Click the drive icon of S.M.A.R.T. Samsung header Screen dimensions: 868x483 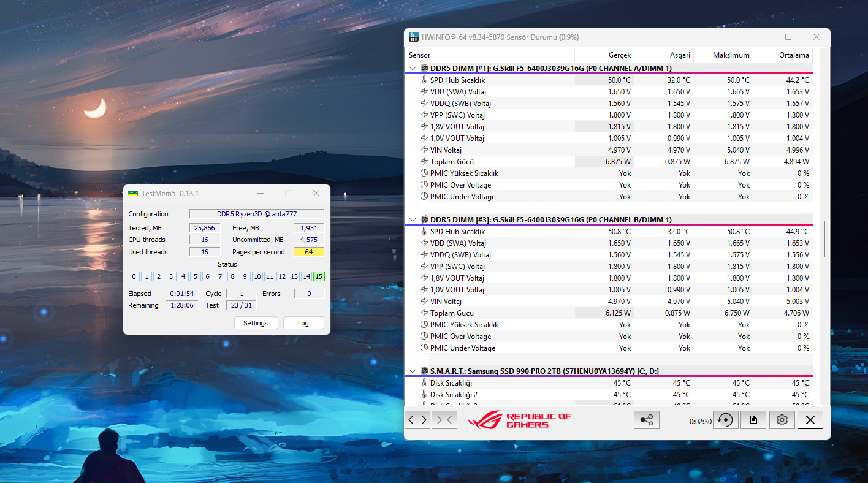424,371
